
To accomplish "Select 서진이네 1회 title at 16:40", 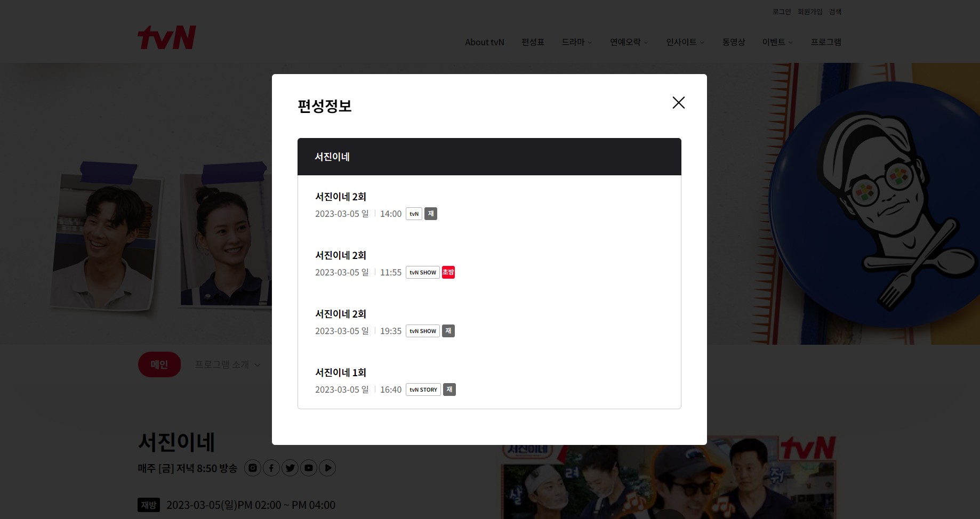I will click(x=341, y=372).
